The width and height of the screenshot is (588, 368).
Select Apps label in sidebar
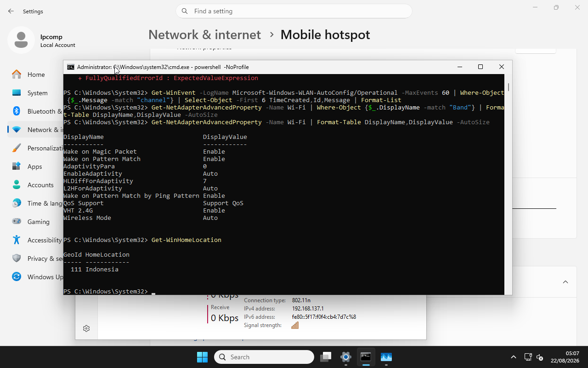[x=35, y=167]
